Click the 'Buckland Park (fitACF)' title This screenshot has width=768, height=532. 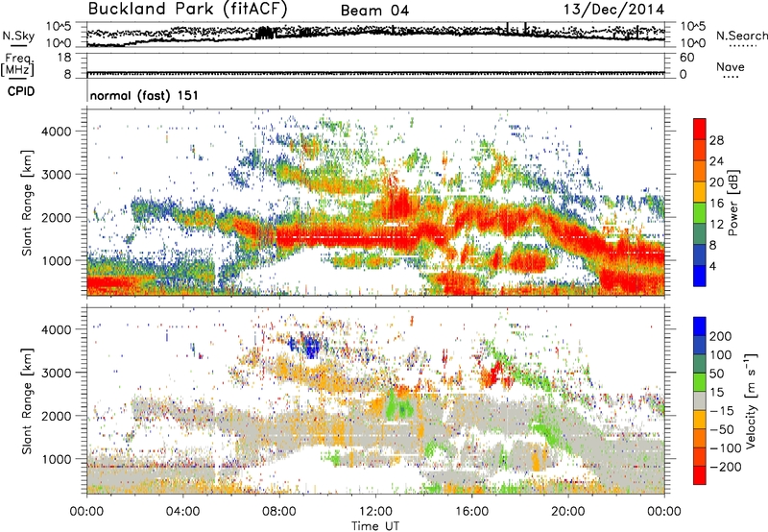click(187, 10)
